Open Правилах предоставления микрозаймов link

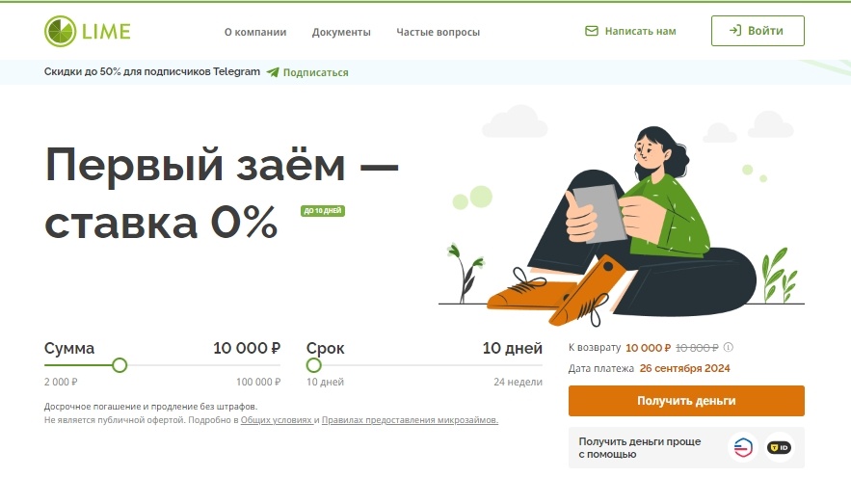click(410, 420)
